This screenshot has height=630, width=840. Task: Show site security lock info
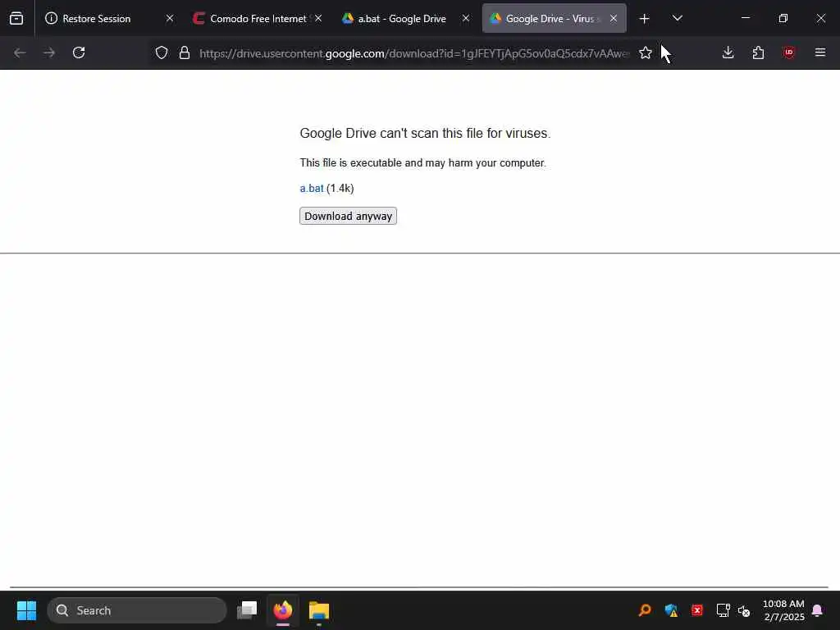click(185, 52)
